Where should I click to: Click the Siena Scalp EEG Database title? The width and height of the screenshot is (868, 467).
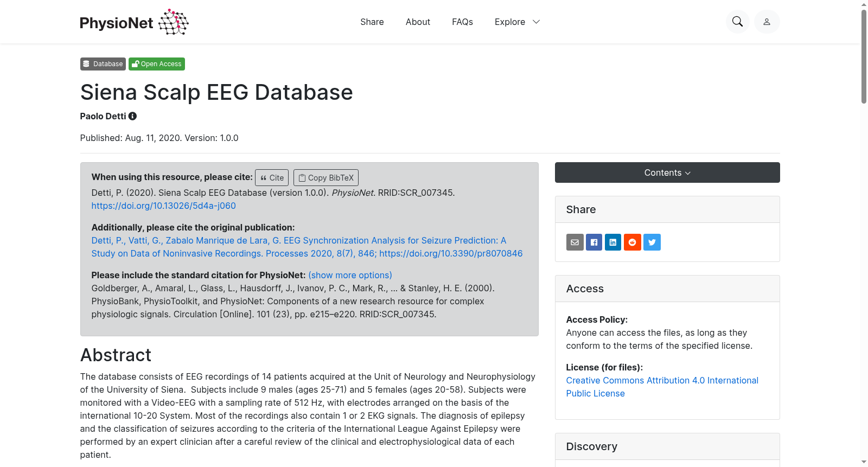(x=216, y=92)
